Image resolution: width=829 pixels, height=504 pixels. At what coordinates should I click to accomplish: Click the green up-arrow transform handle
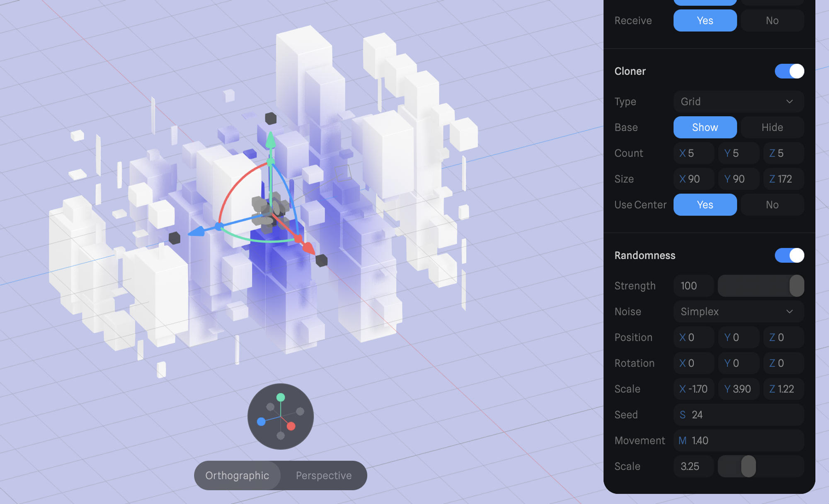(x=270, y=140)
